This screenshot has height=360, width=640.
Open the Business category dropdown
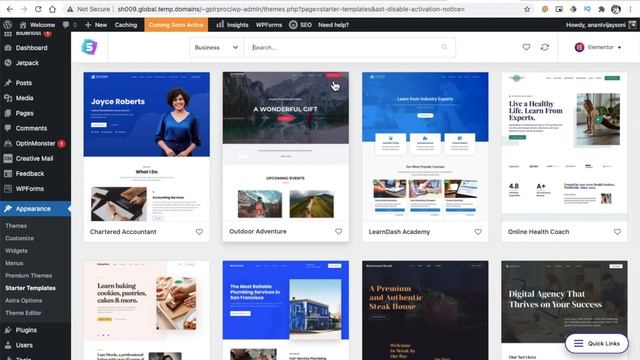[216, 47]
